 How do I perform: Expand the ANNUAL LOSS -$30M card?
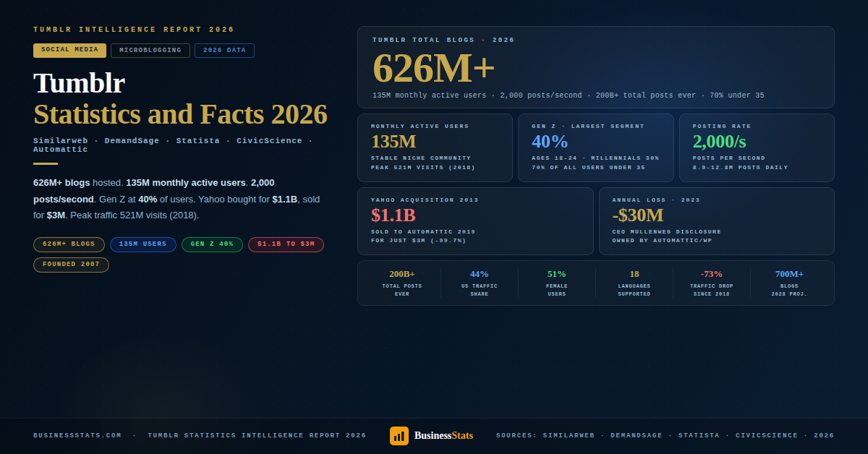pos(716,222)
